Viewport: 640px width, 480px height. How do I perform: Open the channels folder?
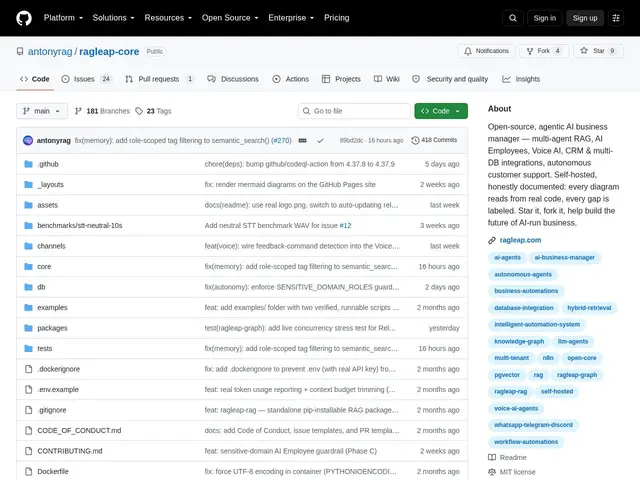pos(51,246)
